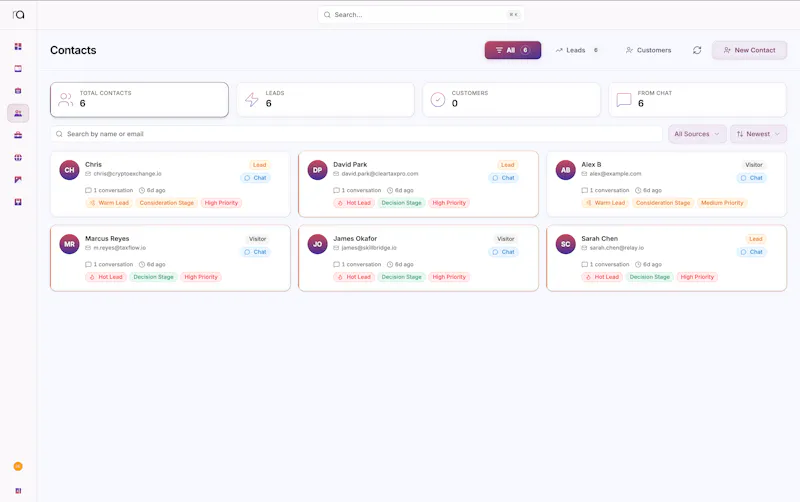The height and width of the screenshot is (502, 800).
Task: Click the chat bubble icon in From Chat card
Action: (x=624, y=99)
